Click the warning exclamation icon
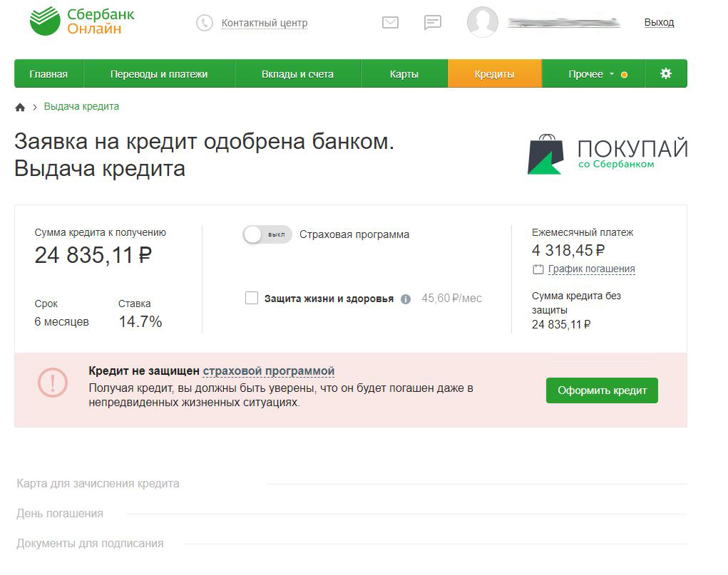This screenshot has width=728, height=575. tap(53, 383)
